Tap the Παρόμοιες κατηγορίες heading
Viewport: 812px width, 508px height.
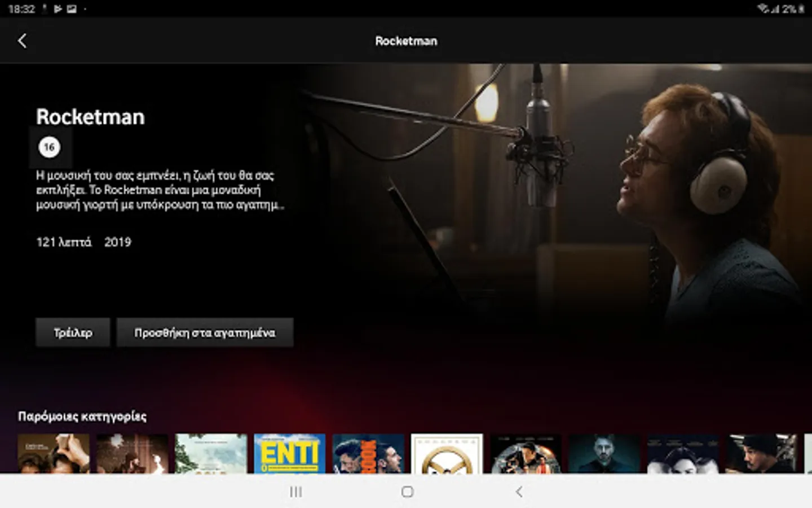click(82, 417)
